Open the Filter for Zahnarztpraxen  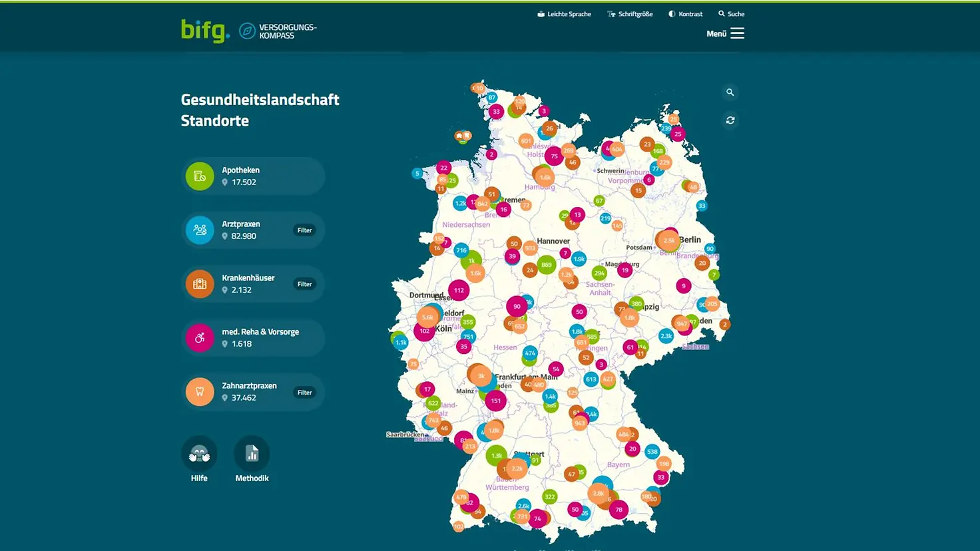tap(304, 393)
